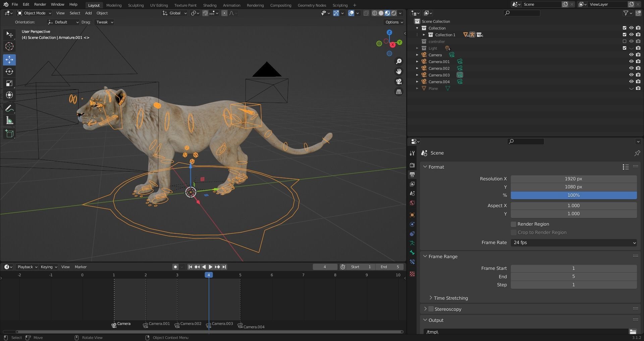This screenshot has width=644, height=341.
Task: Switch to the Shading workspace tab
Action: (210, 5)
